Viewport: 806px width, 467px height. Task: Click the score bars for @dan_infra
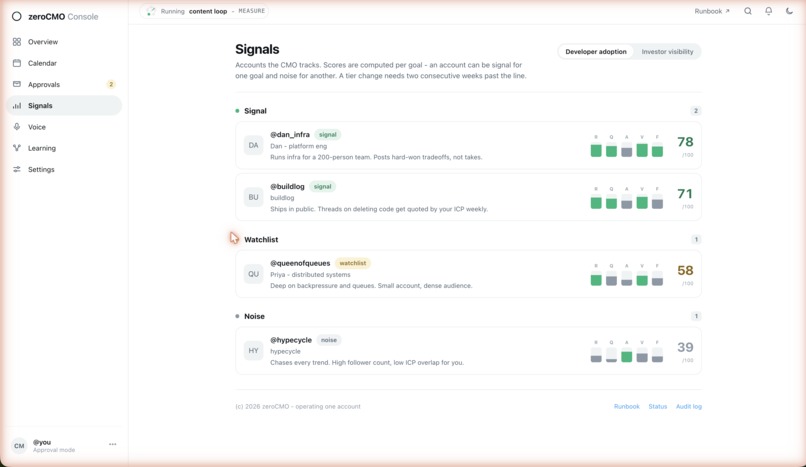(627, 146)
